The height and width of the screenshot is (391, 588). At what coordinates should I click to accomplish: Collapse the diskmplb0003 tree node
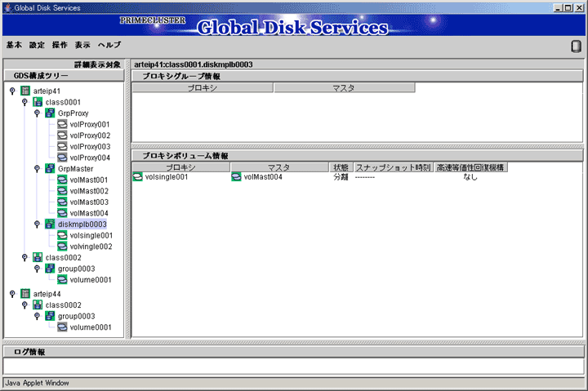[37, 224]
